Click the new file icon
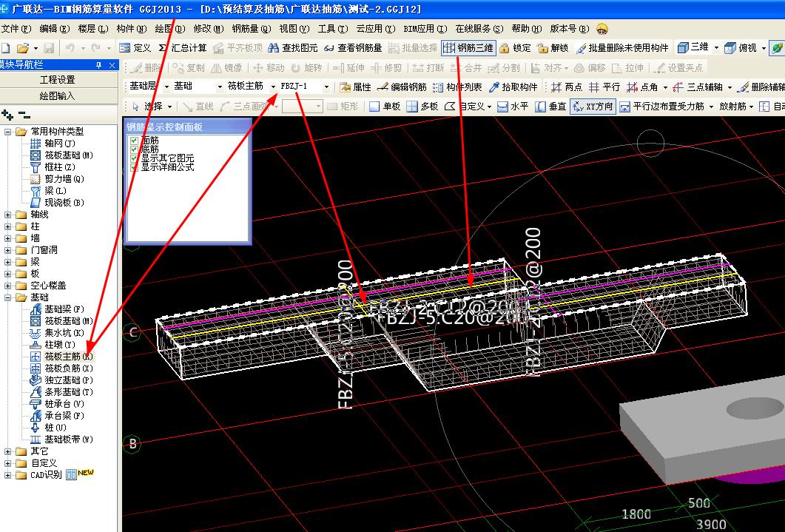This screenshot has height=532, width=785. [6, 48]
